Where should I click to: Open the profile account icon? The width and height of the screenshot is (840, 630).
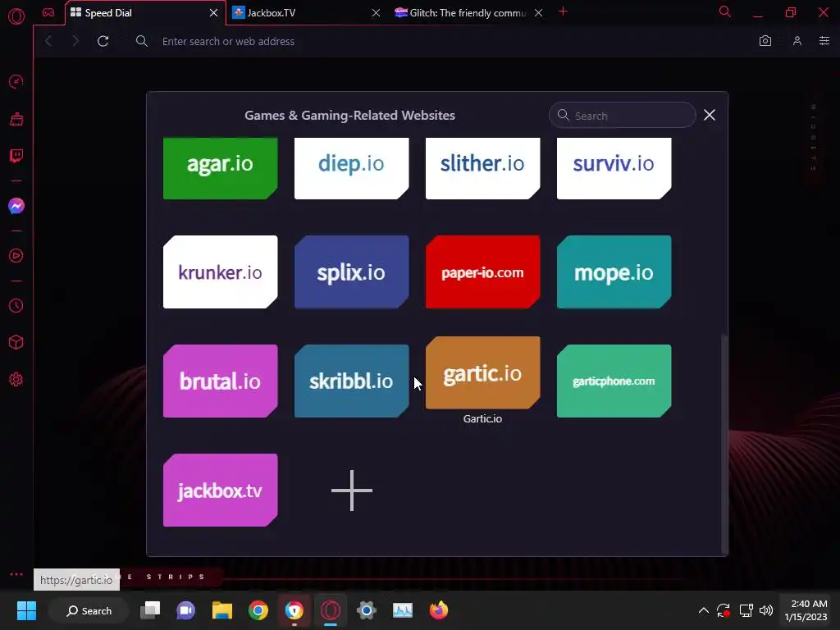(x=797, y=41)
